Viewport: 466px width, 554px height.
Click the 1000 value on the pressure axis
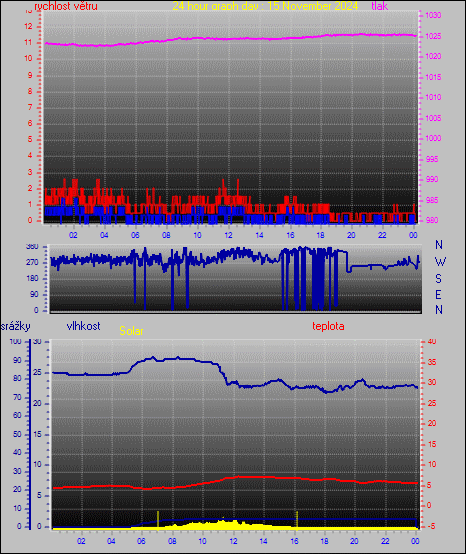[433, 138]
